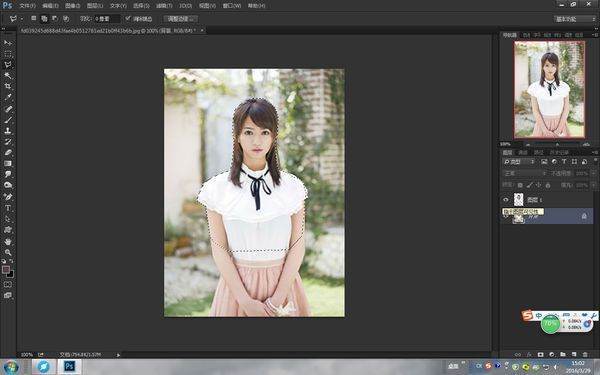Select the Zoom tool
This screenshot has height=375, width=600.
pos(8,253)
